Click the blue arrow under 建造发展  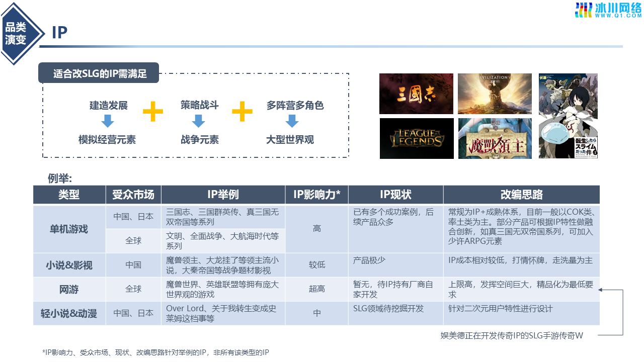[x=108, y=121]
